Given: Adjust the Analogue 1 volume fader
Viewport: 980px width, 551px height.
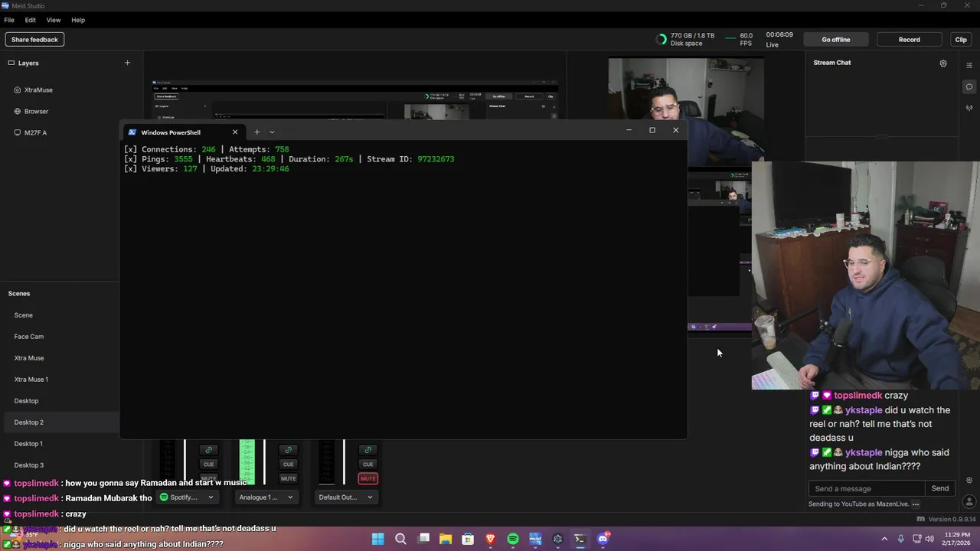Looking at the screenshot, I should pos(264,461).
